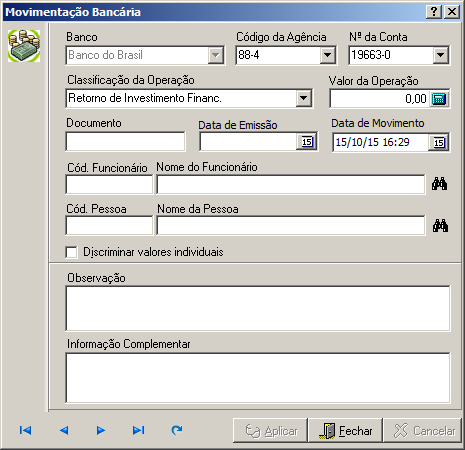
Task: Jump to last record arrow
Action: point(138,430)
